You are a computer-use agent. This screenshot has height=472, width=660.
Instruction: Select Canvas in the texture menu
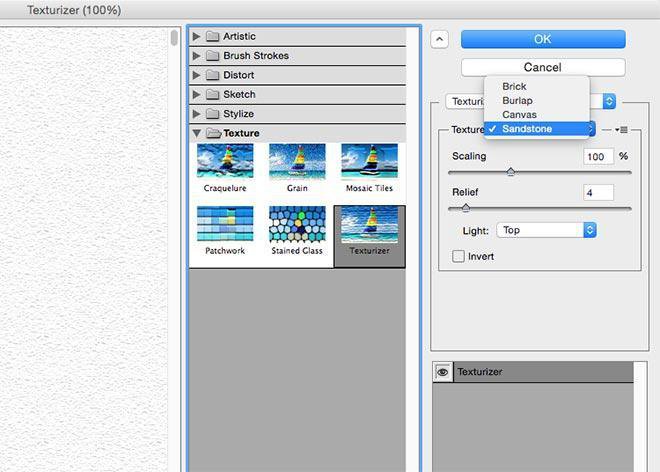(x=519, y=115)
